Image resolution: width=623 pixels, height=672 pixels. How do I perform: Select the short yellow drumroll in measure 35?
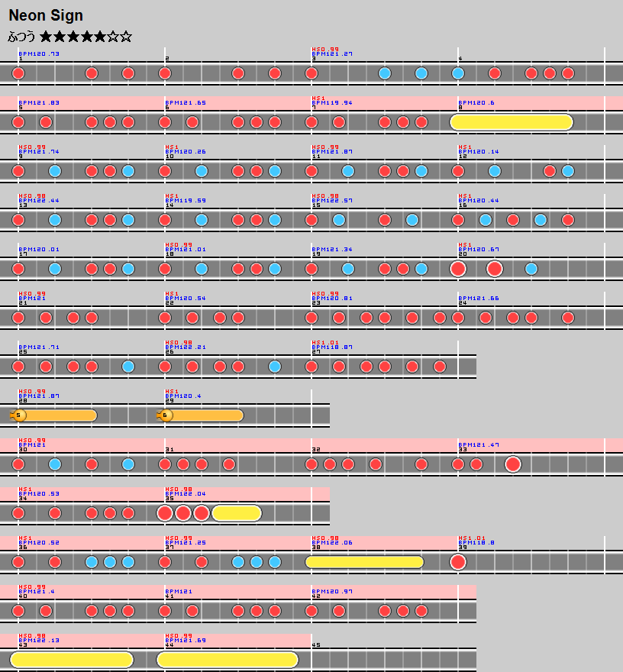pos(237,513)
